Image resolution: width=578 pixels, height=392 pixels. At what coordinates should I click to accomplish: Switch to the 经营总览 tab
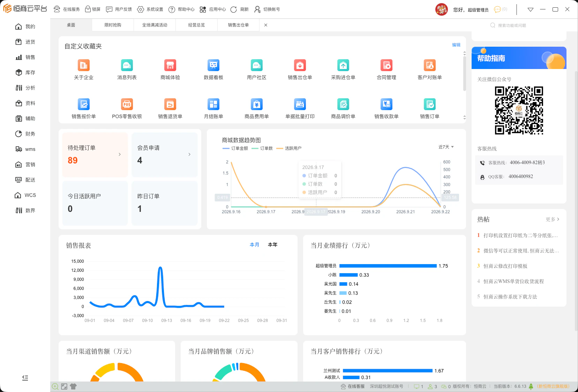tap(196, 25)
